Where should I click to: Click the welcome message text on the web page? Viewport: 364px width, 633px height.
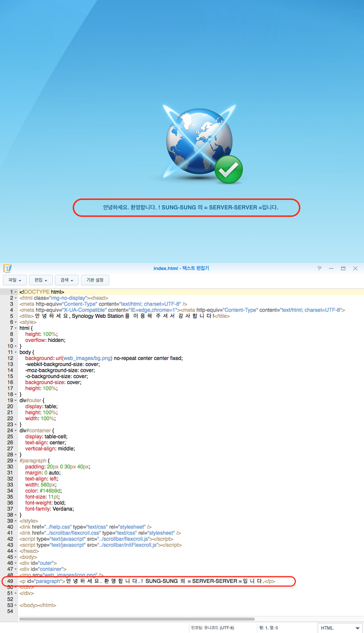click(x=190, y=207)
